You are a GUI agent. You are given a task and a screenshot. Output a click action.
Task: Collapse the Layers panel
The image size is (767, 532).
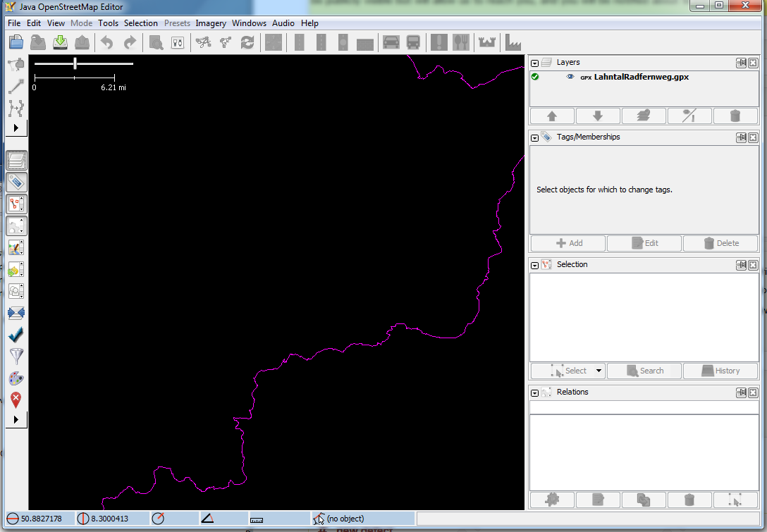point(535,63)
